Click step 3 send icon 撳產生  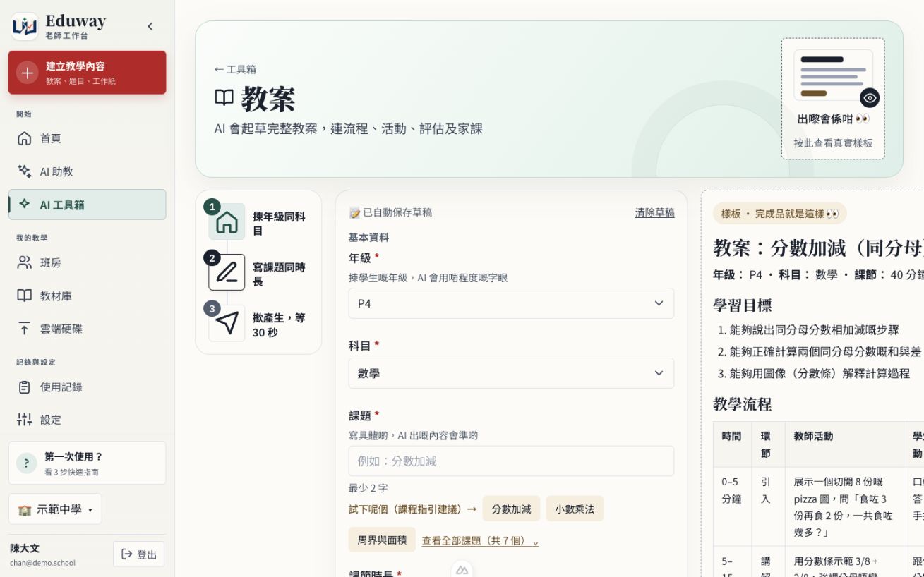[x=227, y=323]
